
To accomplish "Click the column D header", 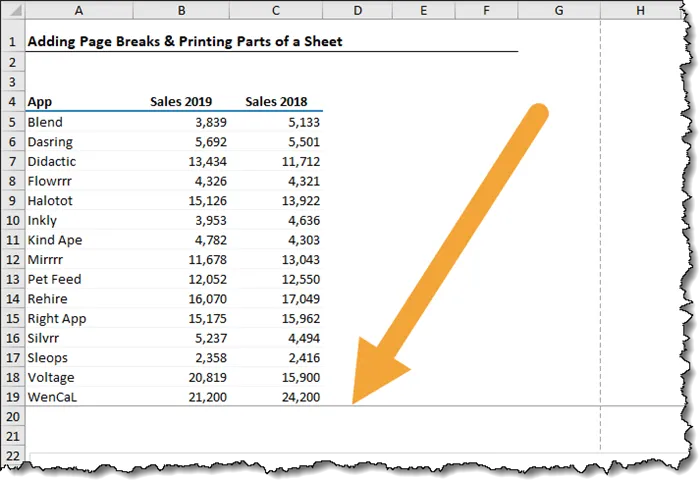I will [x=358, y=12].
